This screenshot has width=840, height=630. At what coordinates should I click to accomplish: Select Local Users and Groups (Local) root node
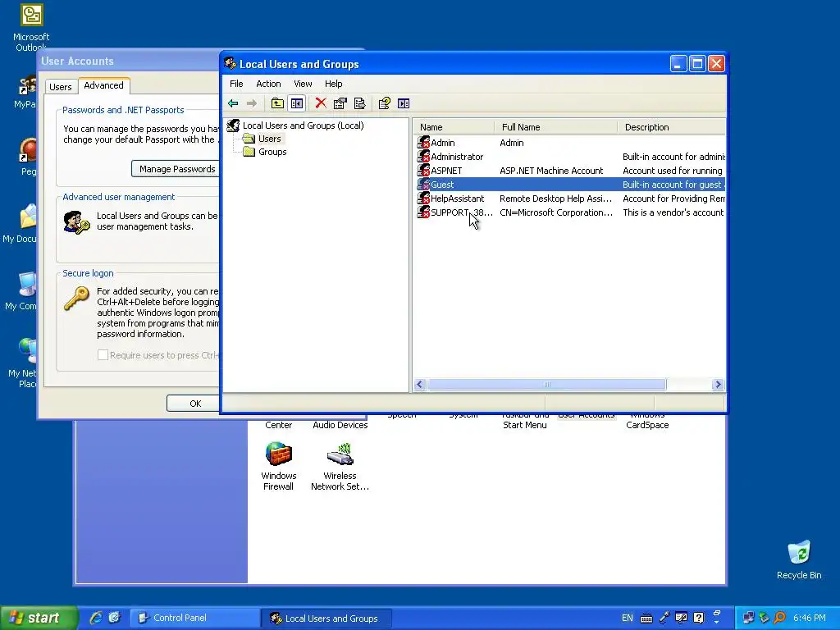tap(304, 126)
